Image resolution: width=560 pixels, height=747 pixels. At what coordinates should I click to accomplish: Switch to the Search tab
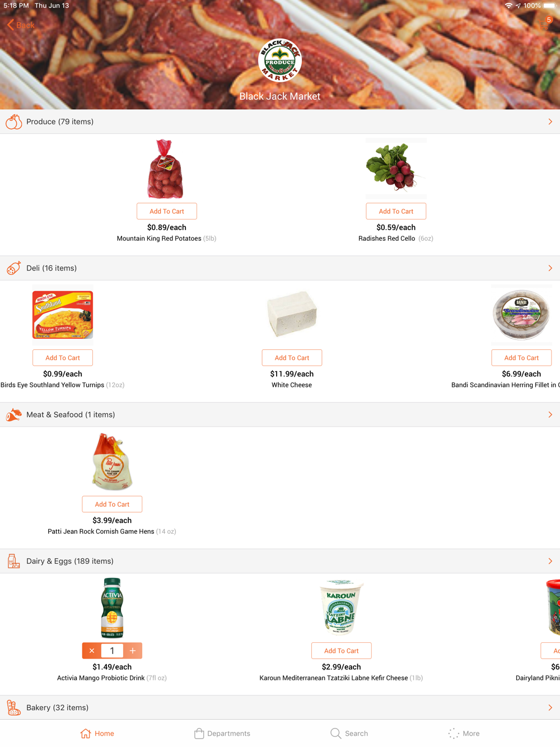point(349,734)
